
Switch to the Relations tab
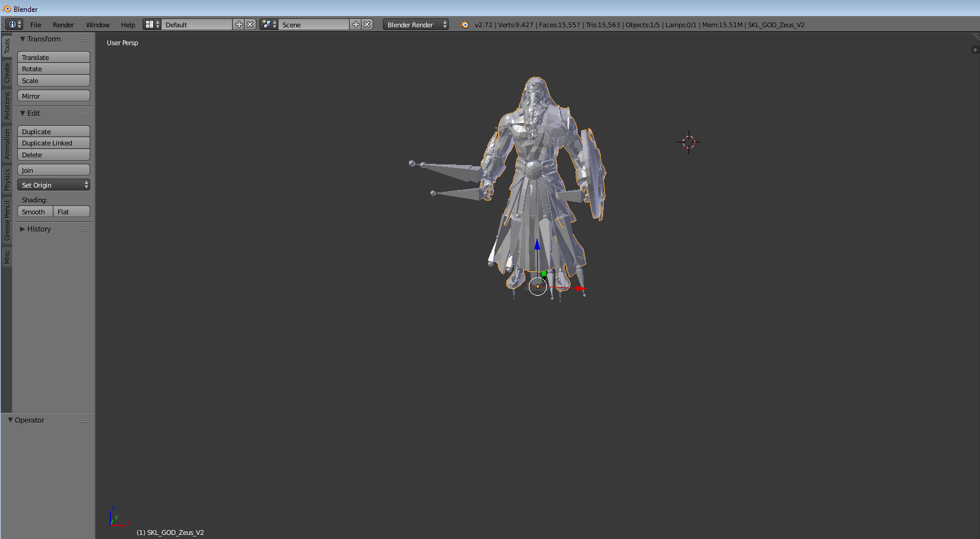click(x=7, y=105)
